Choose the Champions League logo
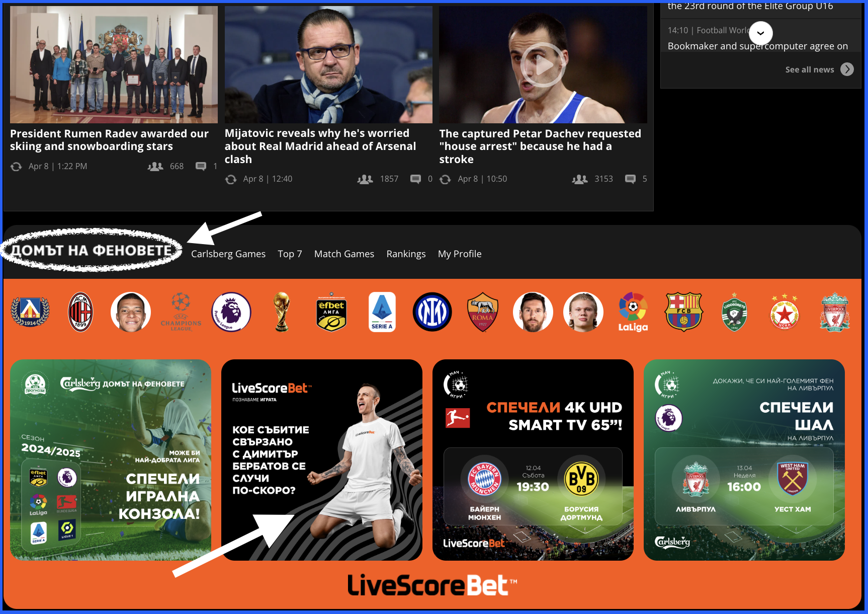This screenshot has height=614, width=868. coord(181,312)
